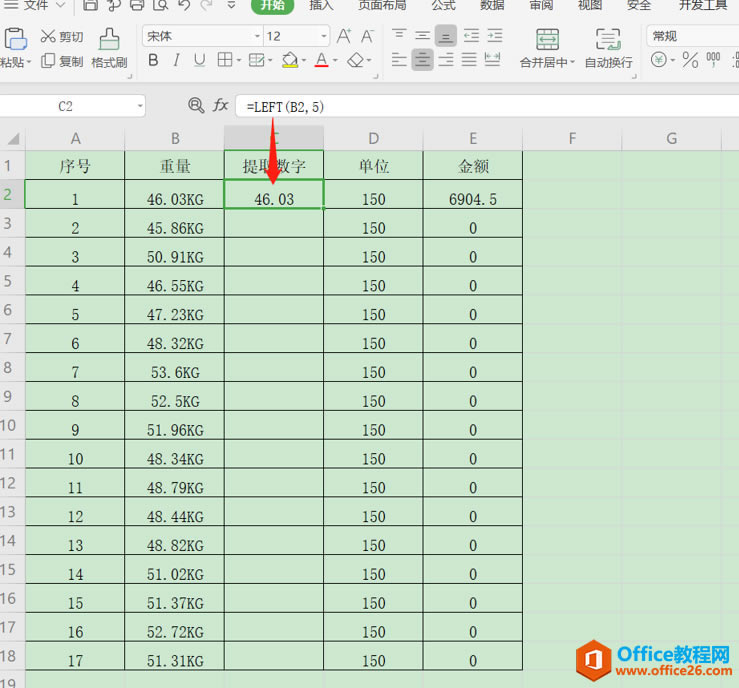739x688 pixels.
Task: Decrease indent in cell
Action: point(471,36)
